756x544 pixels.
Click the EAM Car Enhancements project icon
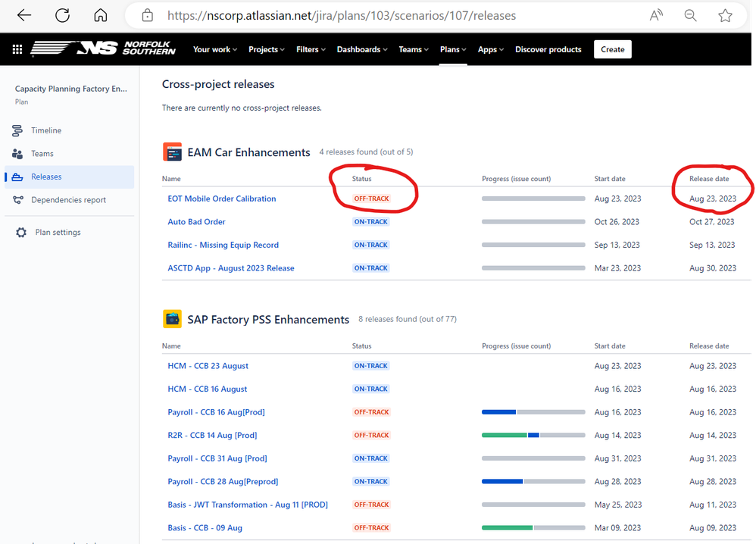(172, 152)
